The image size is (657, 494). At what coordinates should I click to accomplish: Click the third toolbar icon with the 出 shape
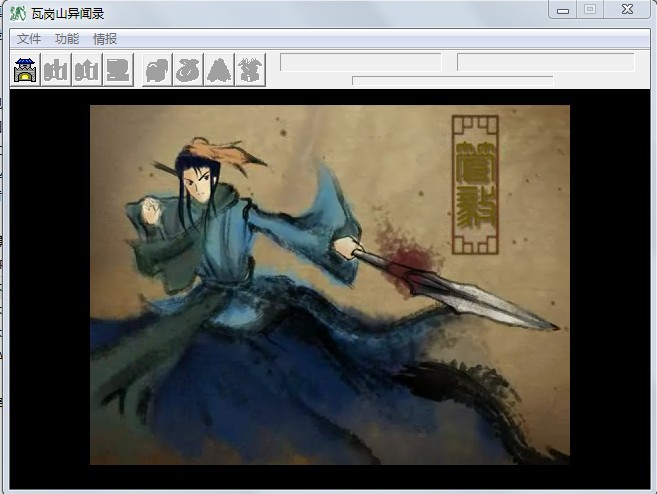(x=87, y=70)
